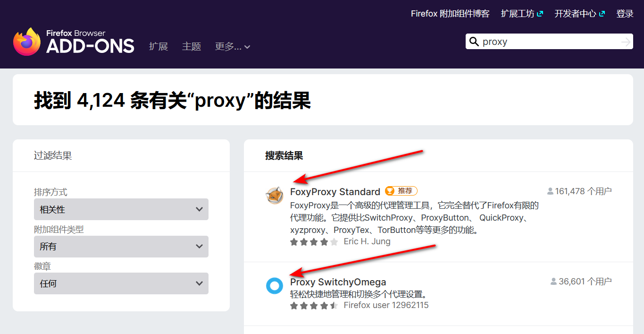This screenshot has width=644, height=334.
Task: Click the star rating of FoxyProxy Standard
Action: point(314,242)
